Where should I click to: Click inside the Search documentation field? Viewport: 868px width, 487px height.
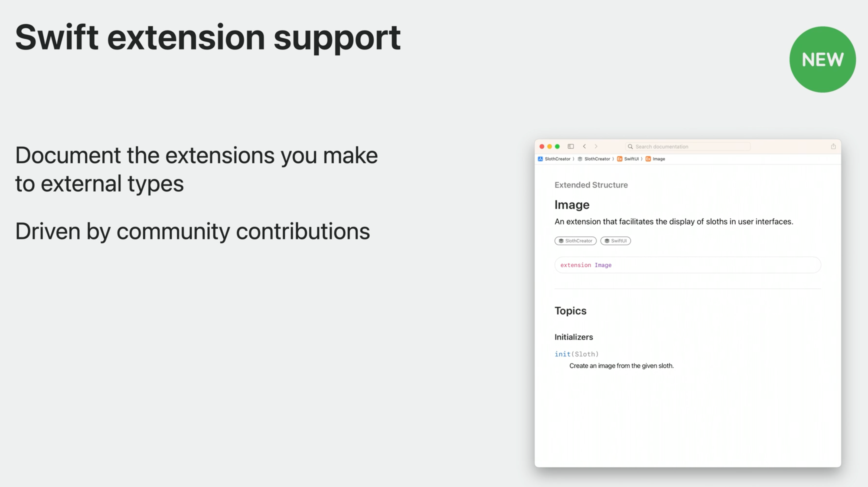687,146
